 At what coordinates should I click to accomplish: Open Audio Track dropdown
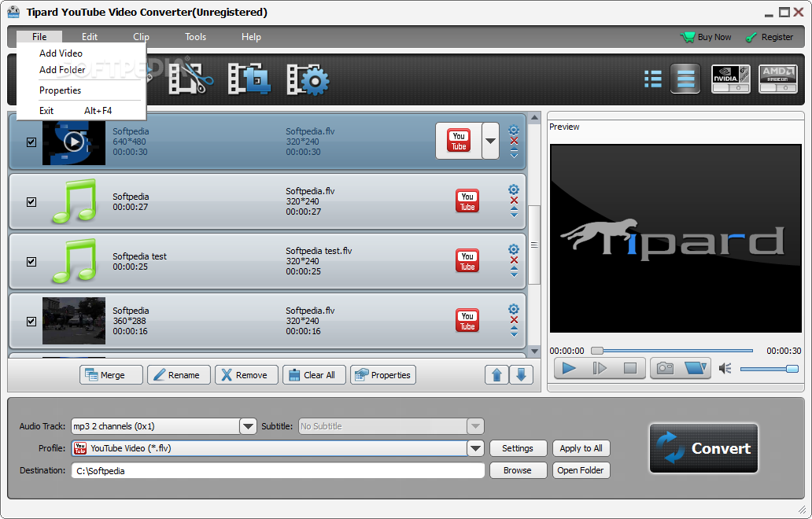248,426
